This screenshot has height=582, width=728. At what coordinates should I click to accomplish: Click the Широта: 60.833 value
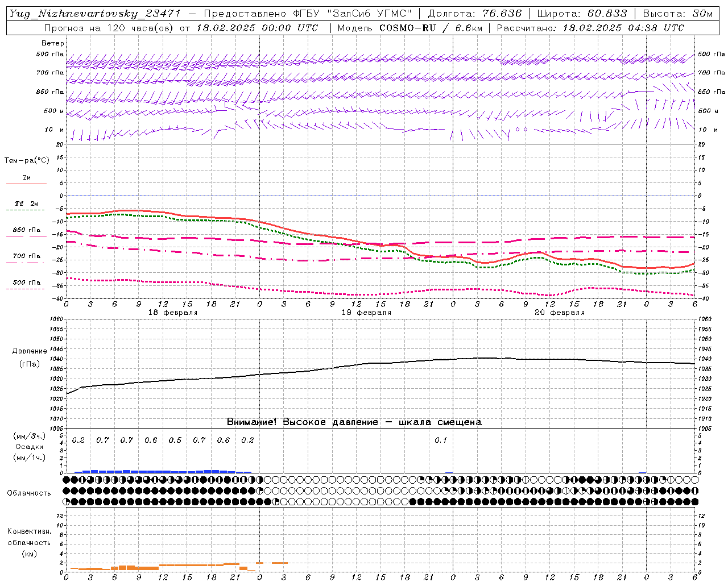click(x=582, y=14)
